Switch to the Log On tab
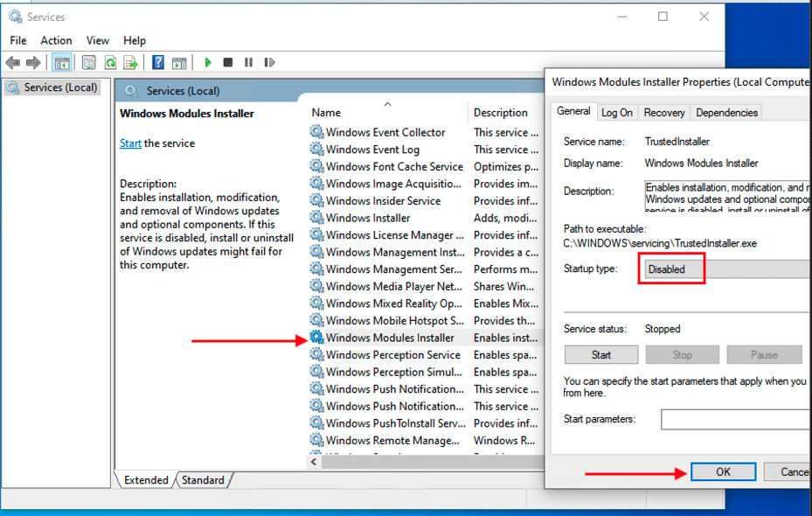The height and width of the screenshot is (516, 812). pos(617,112)
